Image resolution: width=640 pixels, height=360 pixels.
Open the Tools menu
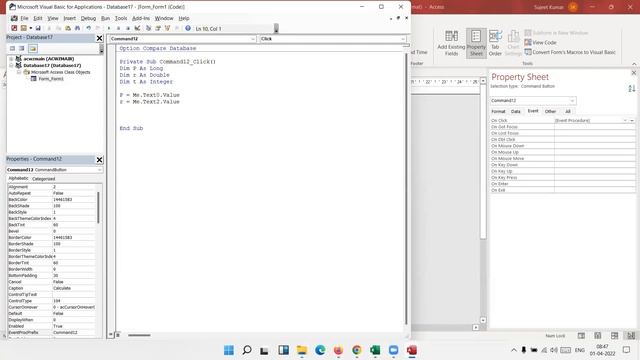(x=121, y=18)
